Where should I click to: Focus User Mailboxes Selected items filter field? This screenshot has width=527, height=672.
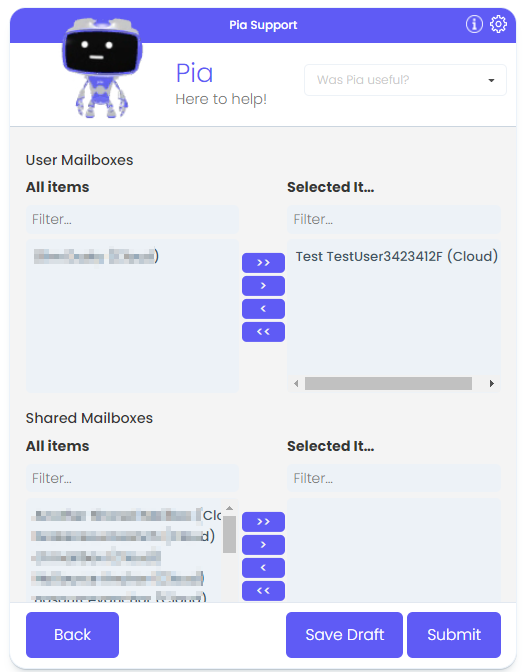coord(394,219)
